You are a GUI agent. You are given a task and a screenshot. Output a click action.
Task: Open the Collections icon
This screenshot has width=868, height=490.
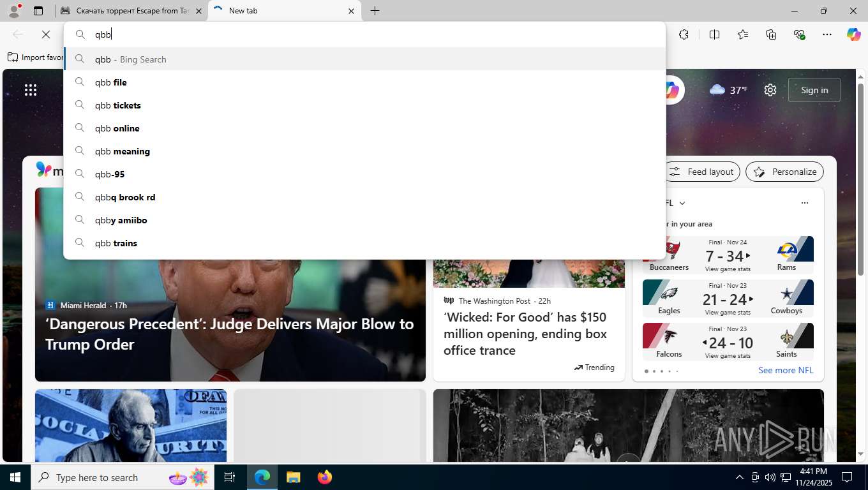[771, 34]
